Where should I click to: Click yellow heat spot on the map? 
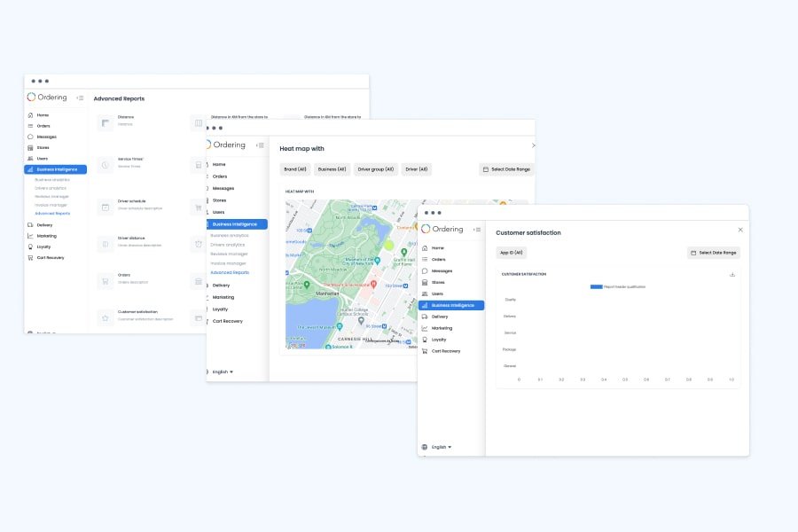[389, 246]
